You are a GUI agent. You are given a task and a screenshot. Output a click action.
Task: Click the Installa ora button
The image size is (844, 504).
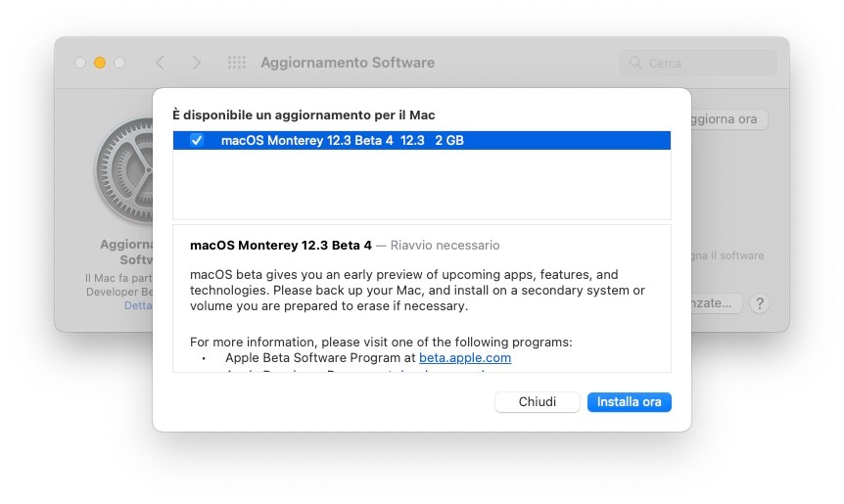pyautogui.click(x=629, y=402)
